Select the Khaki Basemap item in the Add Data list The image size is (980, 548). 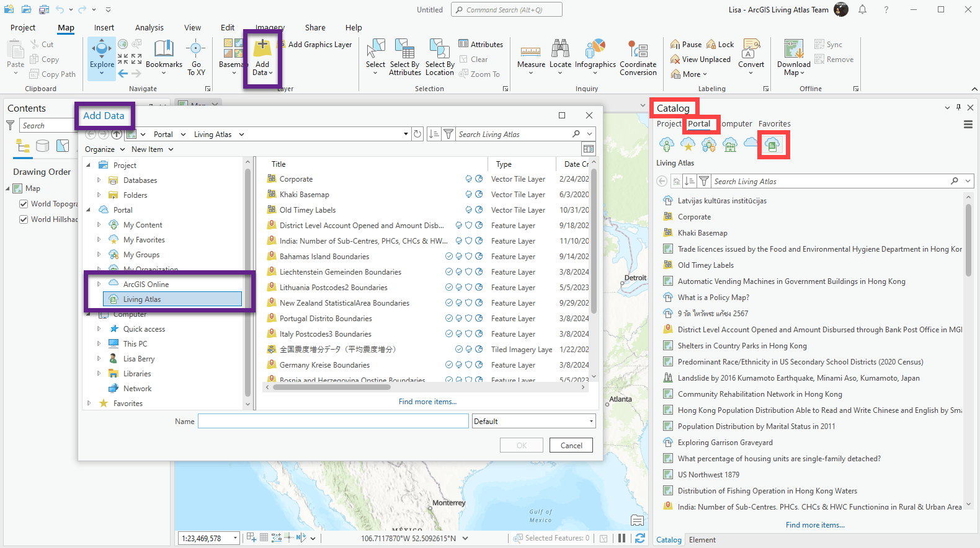(x=305, y=195)
